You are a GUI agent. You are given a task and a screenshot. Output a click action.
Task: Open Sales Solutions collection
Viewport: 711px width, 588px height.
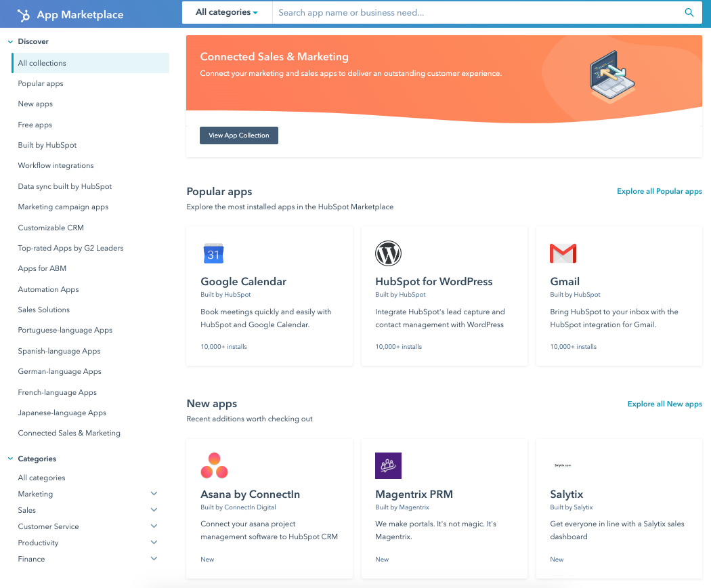click(x=43, y=310)
